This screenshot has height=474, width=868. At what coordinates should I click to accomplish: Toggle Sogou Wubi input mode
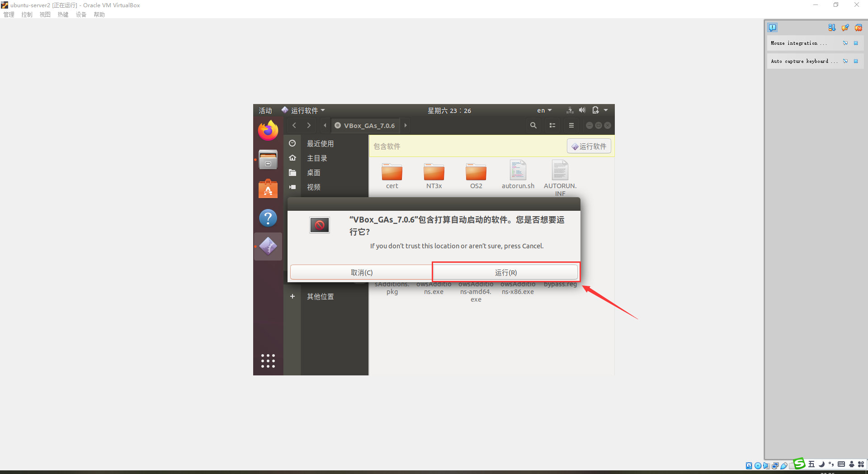[811, 464]
